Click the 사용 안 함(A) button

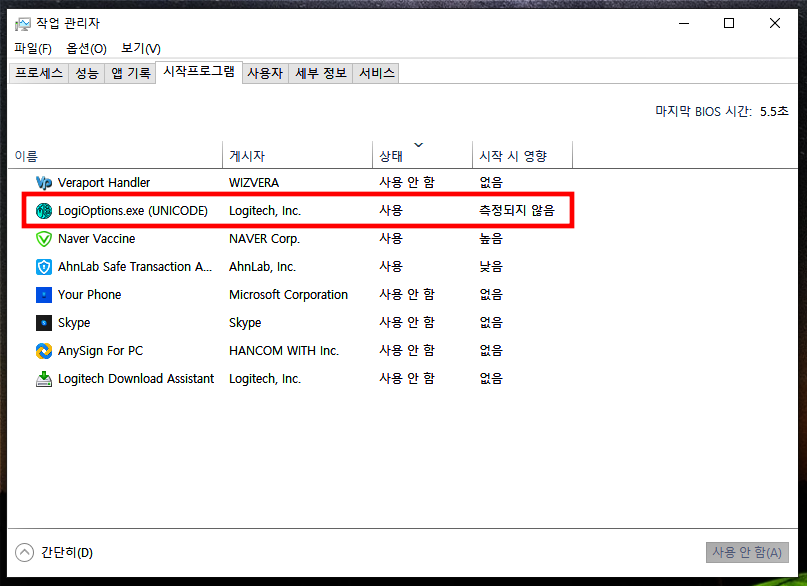(747, 553)
